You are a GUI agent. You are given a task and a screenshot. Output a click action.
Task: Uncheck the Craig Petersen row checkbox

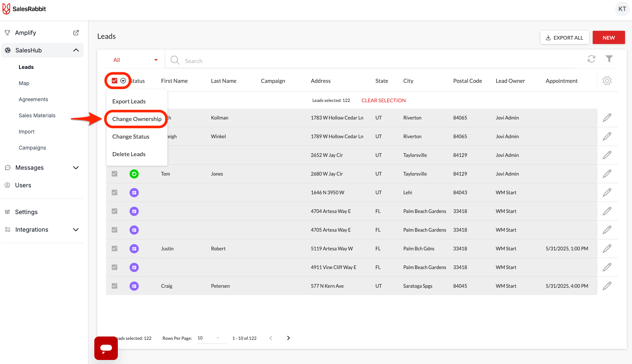click(x=115, y=286)
